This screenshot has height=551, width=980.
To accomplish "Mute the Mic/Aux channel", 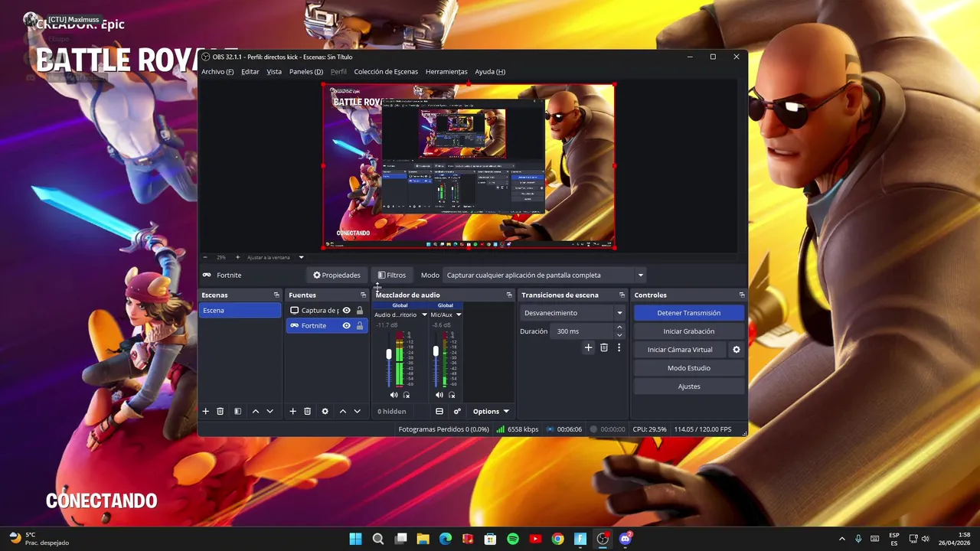I will coord(439,395).
